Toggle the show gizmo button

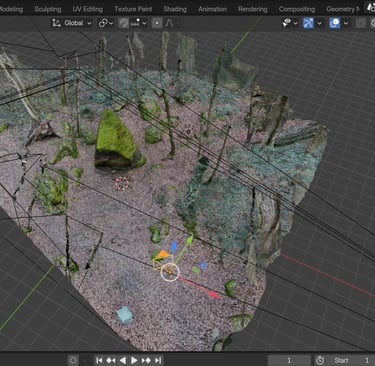click(x=308, y=23)
